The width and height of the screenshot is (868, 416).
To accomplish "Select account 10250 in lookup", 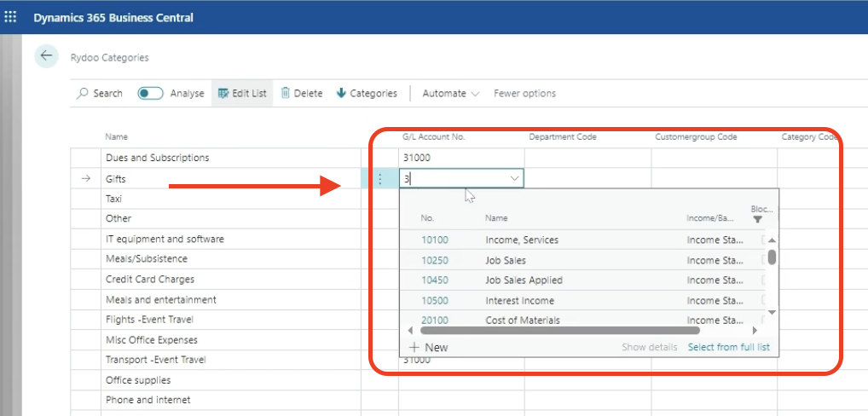I will (x=435, y=260).
